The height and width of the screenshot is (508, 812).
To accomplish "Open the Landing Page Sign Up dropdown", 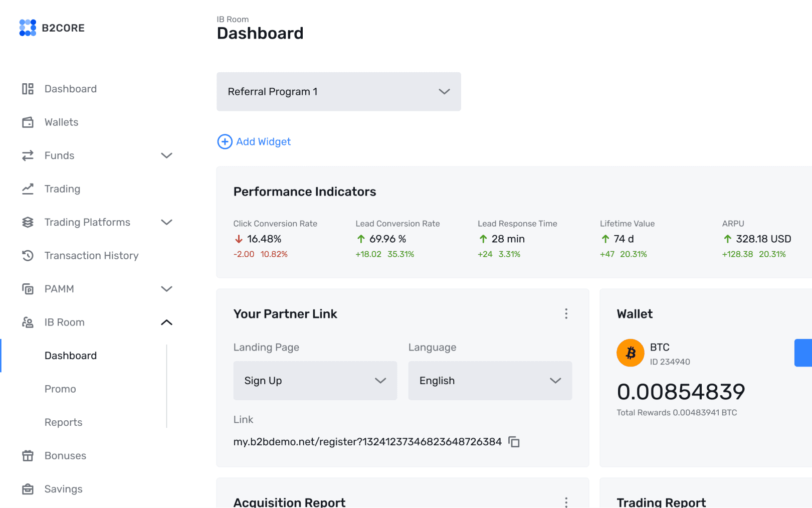I will click(x=315, y=381).
